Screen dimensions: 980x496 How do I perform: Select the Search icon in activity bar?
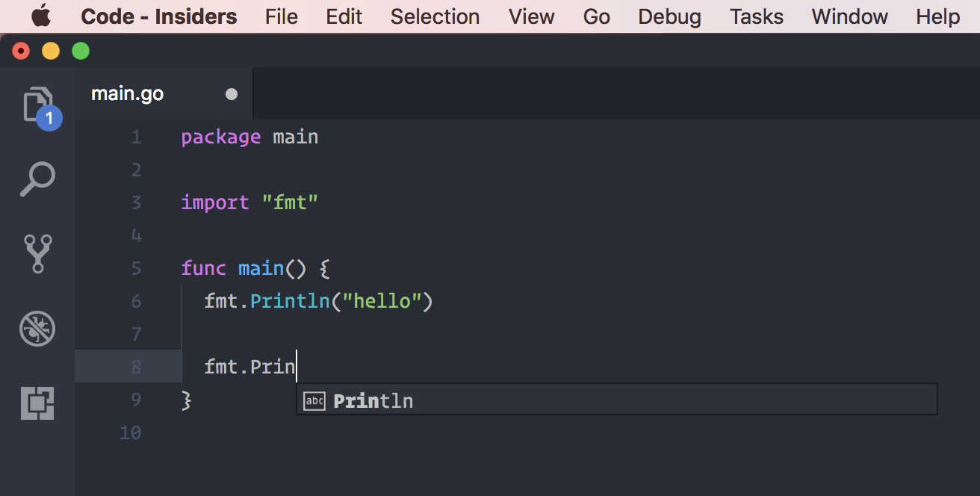[37, 179]
